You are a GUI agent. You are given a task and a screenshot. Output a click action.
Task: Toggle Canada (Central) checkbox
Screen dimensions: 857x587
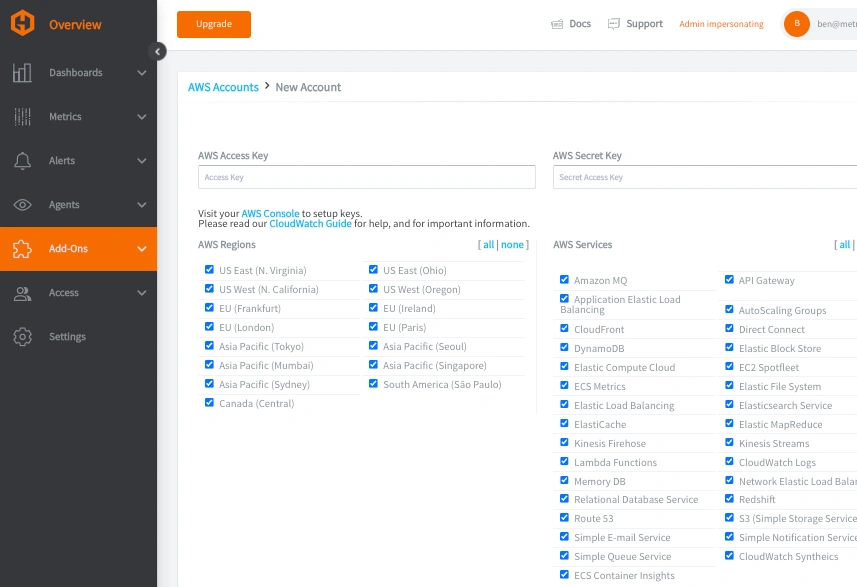[x=209, y=403]
